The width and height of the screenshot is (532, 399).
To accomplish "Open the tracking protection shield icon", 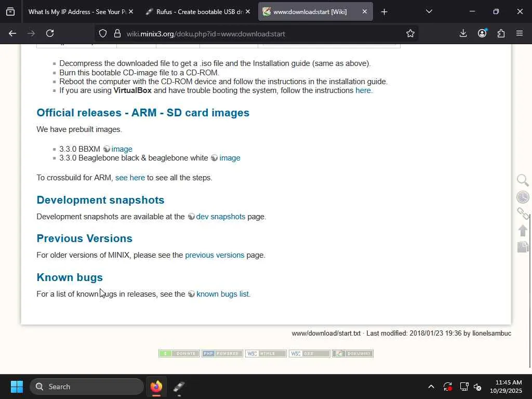I will 103,33.
